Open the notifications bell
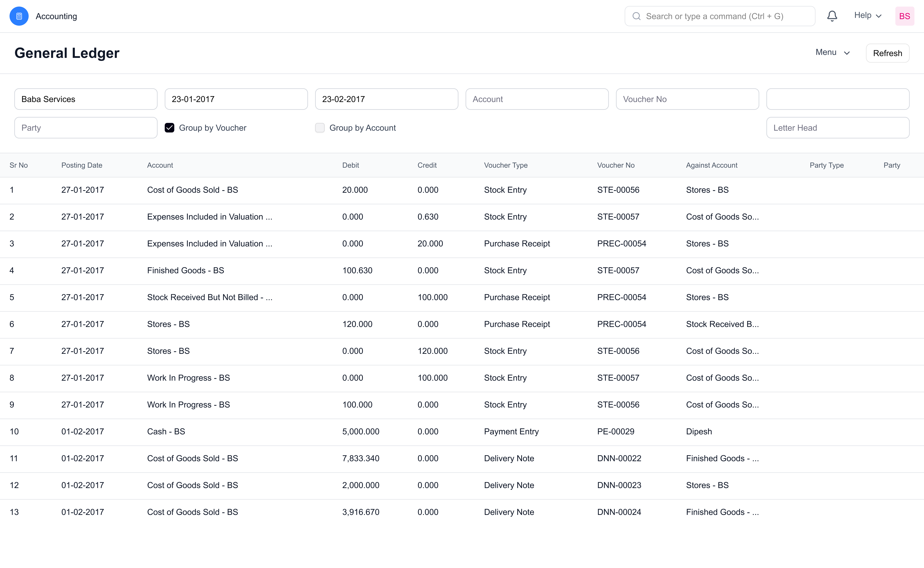 click(x=832, y=16)
